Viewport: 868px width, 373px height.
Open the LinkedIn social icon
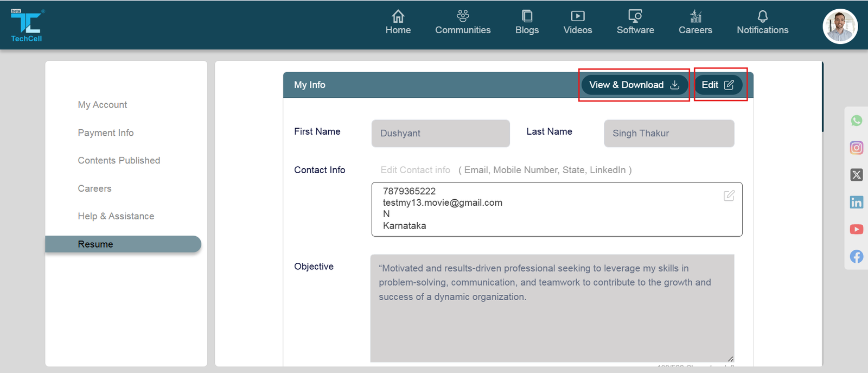[x=857, y=203]
